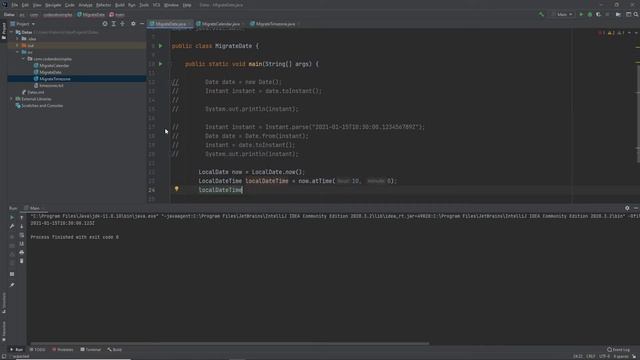Image resolution: width=640 pixels, height=360 pixels.
Task: Click the layout icon in Run sidebar
Action: [x=12, y=274]
